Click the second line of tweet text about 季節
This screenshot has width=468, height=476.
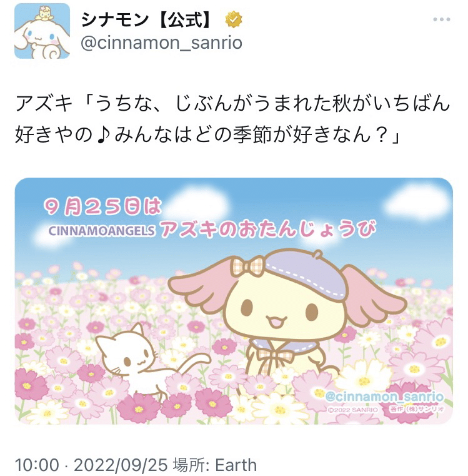pyautogui.click(x=208, y=134)
